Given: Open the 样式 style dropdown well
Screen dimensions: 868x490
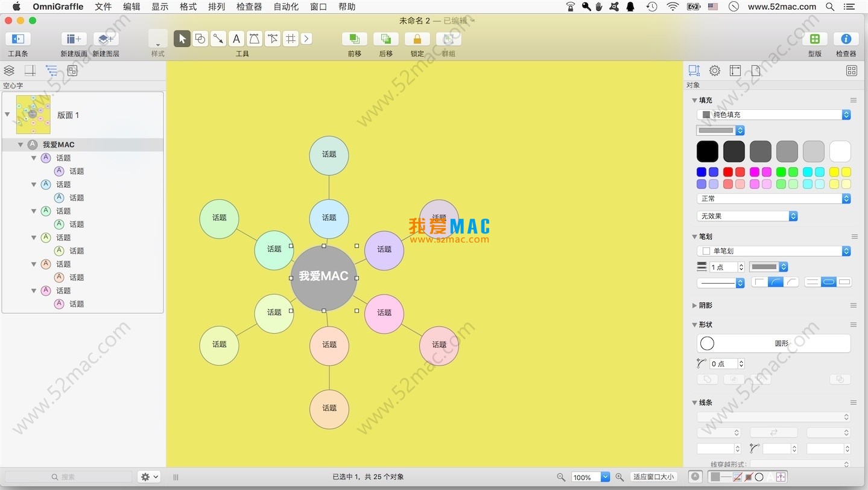Looking at the screenshot, I should (158, 39).
